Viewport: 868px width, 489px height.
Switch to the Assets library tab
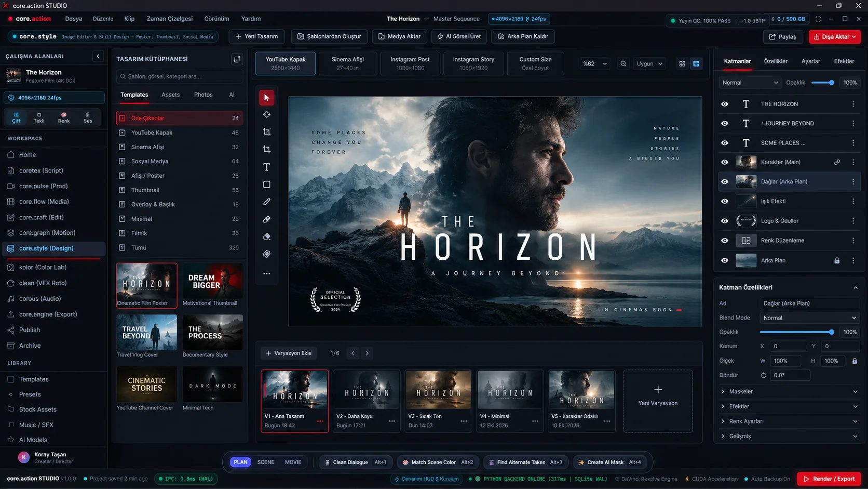click(x=170, y=95)
